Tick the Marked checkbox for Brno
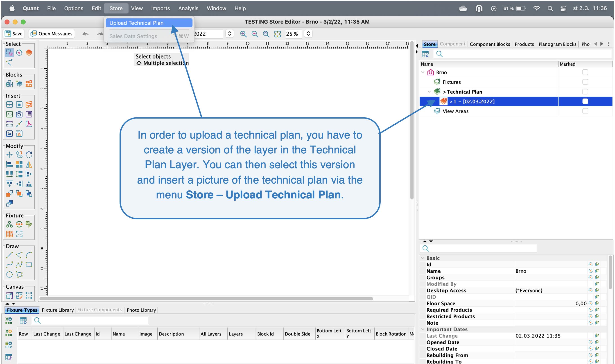 (x=585, y=72)
